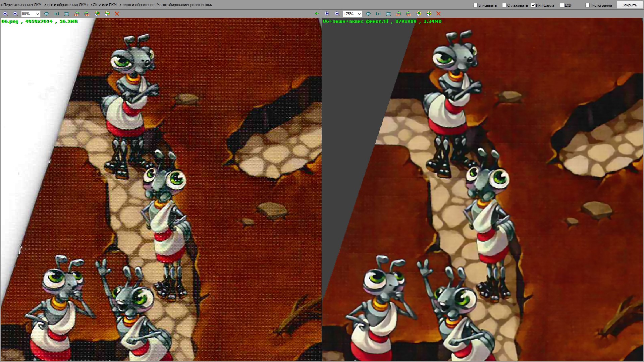This screenshot has width=644, height=362.
Task: Uncheck the Имя файла checkbox
Action: click(533, 5)
